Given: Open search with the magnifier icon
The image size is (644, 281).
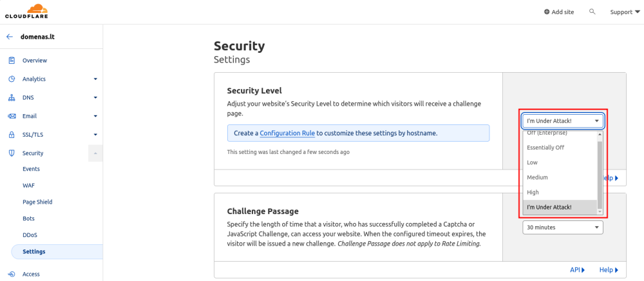Looking at the screenshot, I should tap(592, 12).
